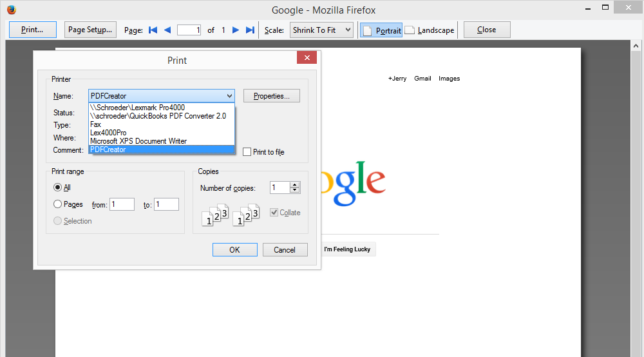Click Images link in page preview
The image size is (644, 357).
click(x=450, y=79)
